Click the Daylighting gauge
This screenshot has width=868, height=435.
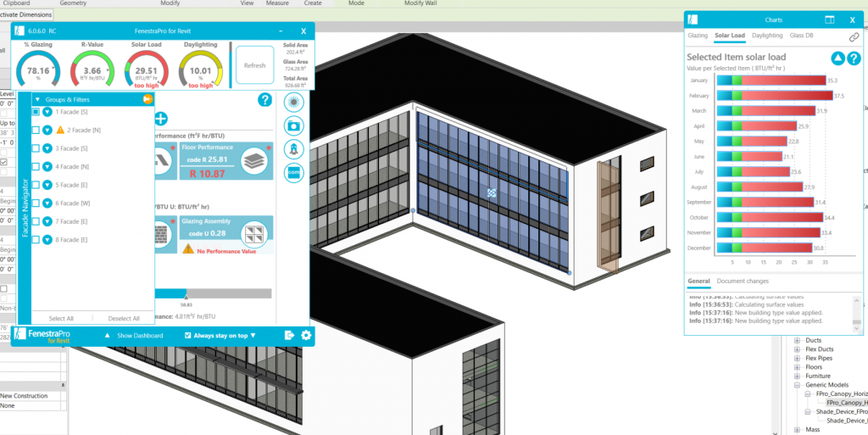200,70
